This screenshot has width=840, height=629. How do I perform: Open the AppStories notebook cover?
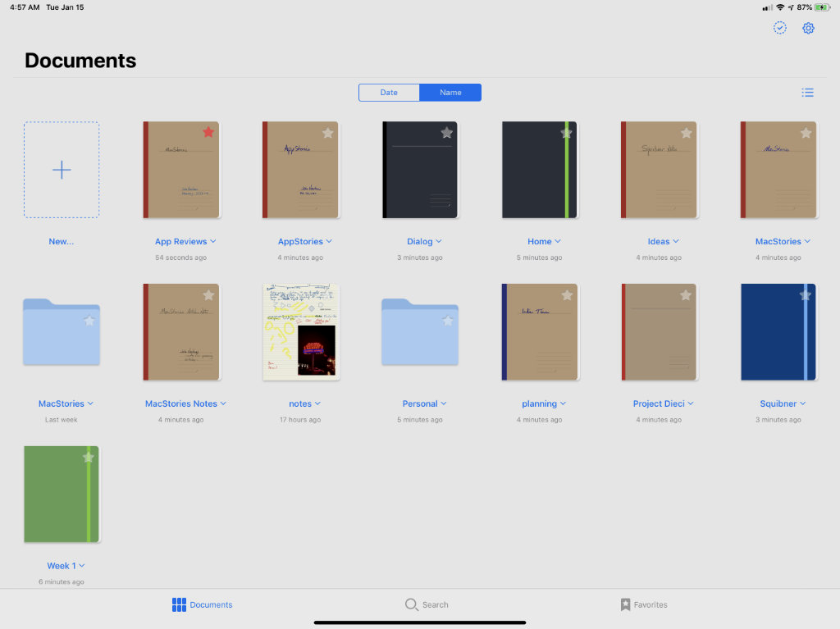tap(300, 170)
